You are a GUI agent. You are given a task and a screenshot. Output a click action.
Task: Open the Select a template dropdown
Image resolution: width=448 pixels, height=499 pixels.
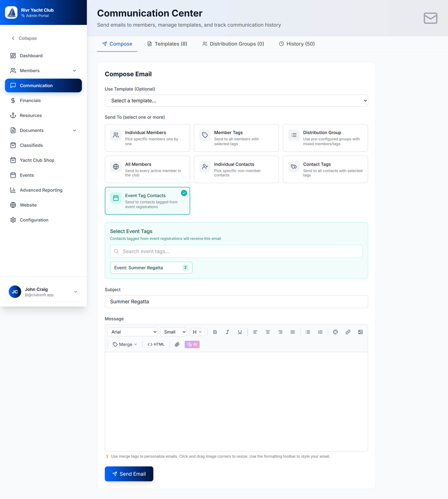click(236, 100)
